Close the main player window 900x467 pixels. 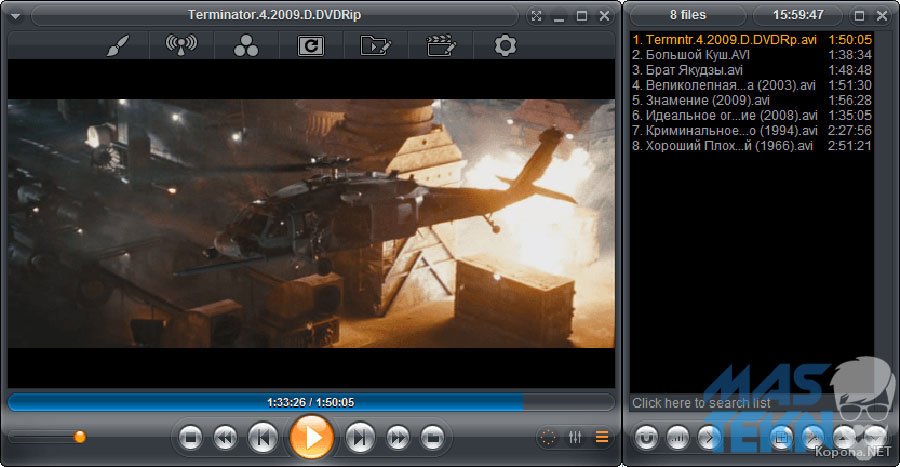(604, 16)
